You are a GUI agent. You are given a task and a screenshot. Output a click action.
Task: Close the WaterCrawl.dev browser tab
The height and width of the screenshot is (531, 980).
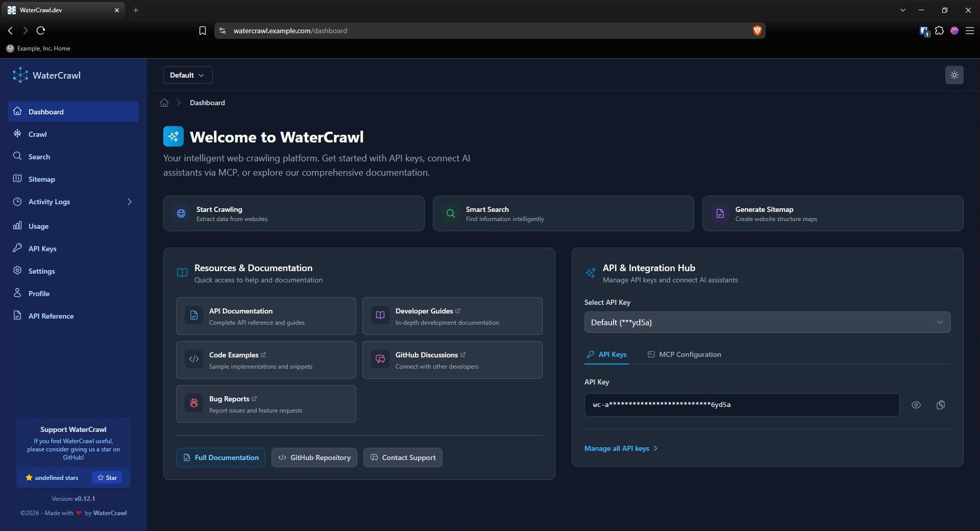tap(117, 10)
